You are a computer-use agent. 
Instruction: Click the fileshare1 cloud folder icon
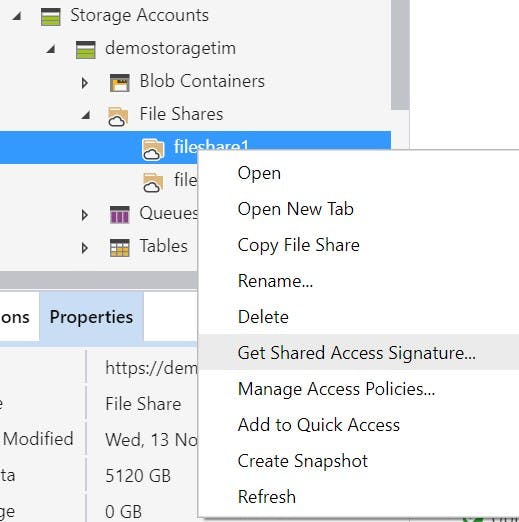tap(153, 150)
